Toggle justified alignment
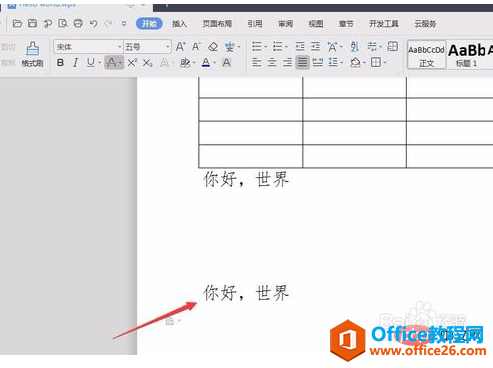The image size is (493, 368). [x=302, y=62]
